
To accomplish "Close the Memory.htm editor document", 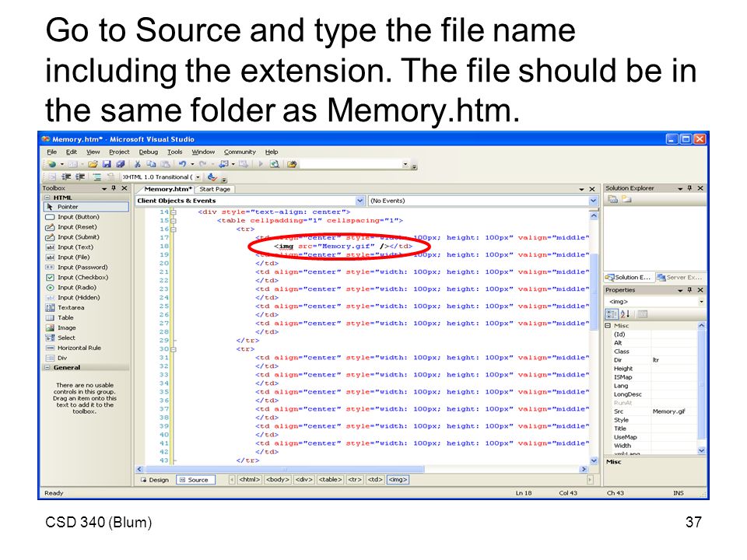I will 592,189.
